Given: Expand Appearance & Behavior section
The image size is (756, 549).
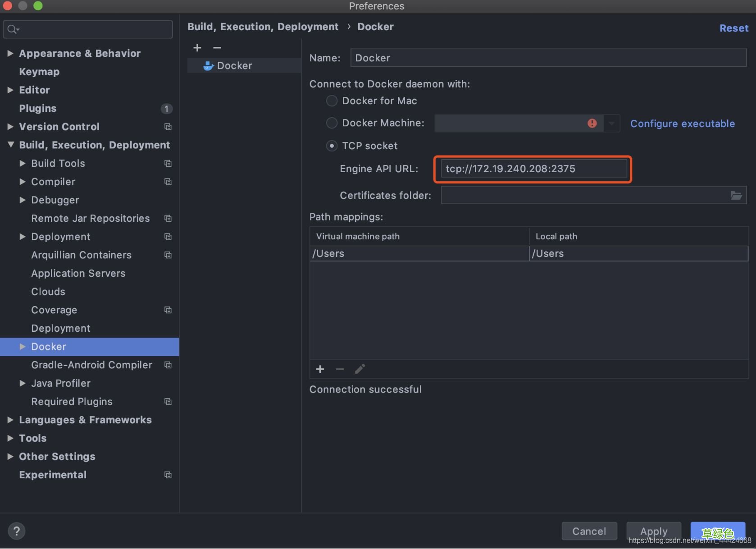Looking at the screenshot, I should [10, 53].
